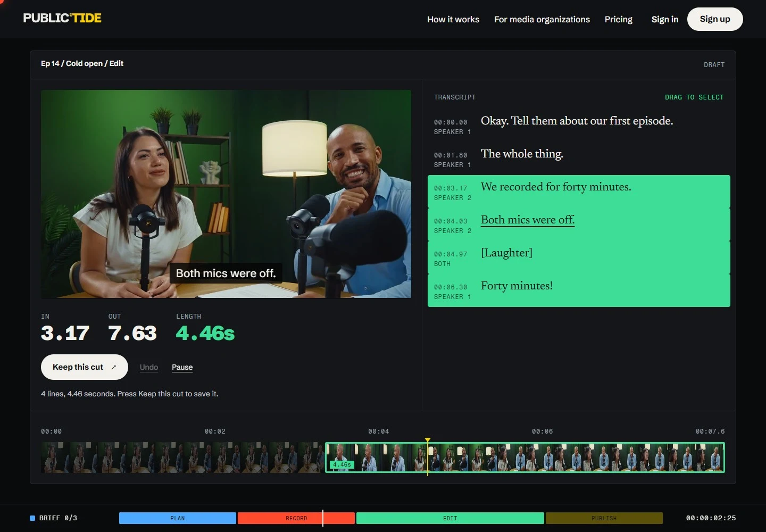766x532 pixels.
Task: Jump to the PLAN stage segment
Action: click(178, 518)
